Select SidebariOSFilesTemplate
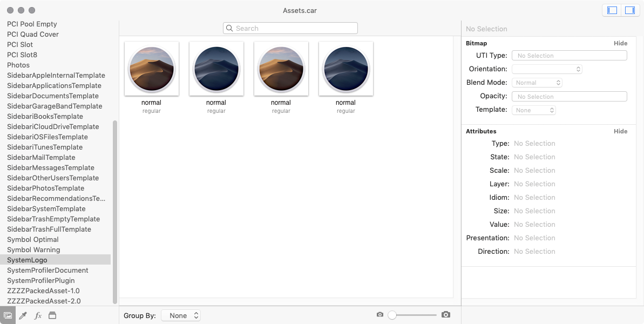Viewport: 644px width, 324px height. click(47, 137)
